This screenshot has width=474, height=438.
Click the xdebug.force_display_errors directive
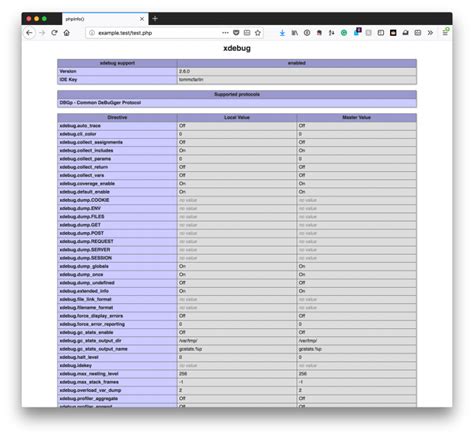(91, 316)
